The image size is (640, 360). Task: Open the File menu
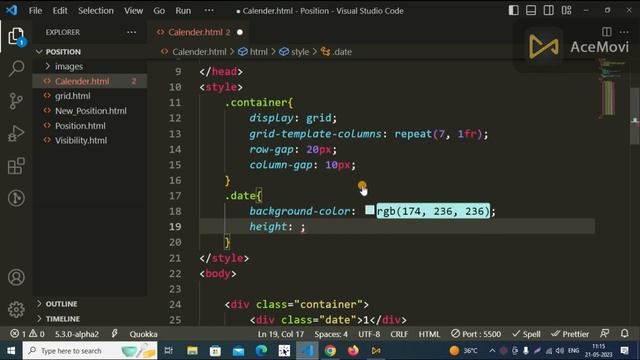tap(35, 11)
